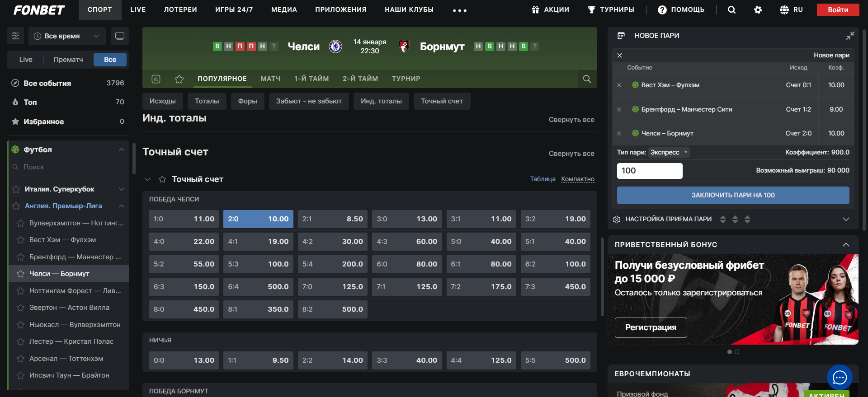Star the Вест Хэм — Фулхэм match
Viewport: 868px width, 397px height.
(x=20, y=240)
